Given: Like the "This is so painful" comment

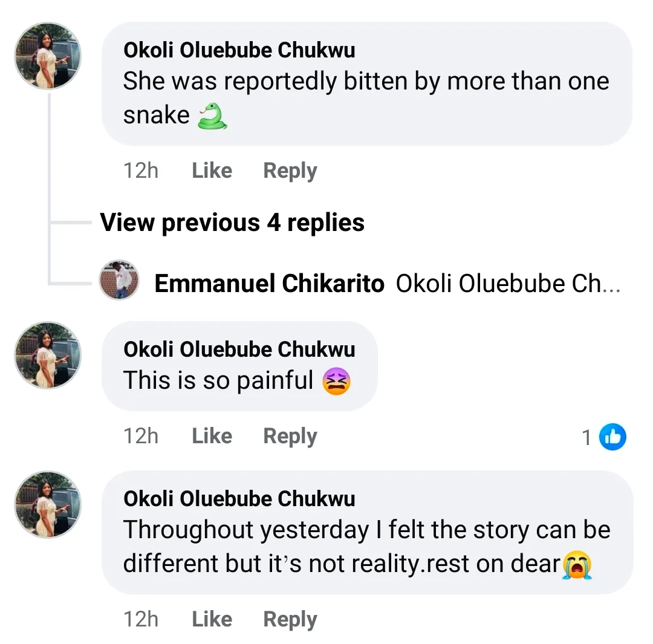Looking at the screenshot, I should pyautogui.click(x=212, y=436).
